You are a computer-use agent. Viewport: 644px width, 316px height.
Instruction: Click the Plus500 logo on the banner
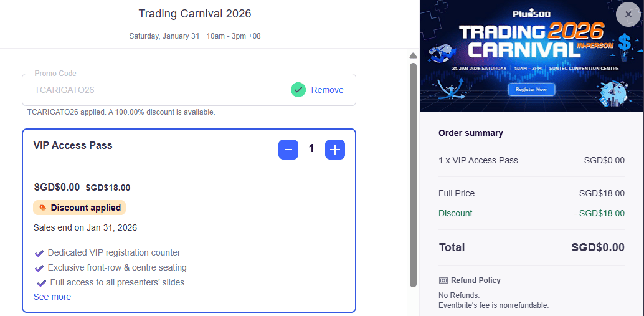pyautogui.click(x=531, y=13)
